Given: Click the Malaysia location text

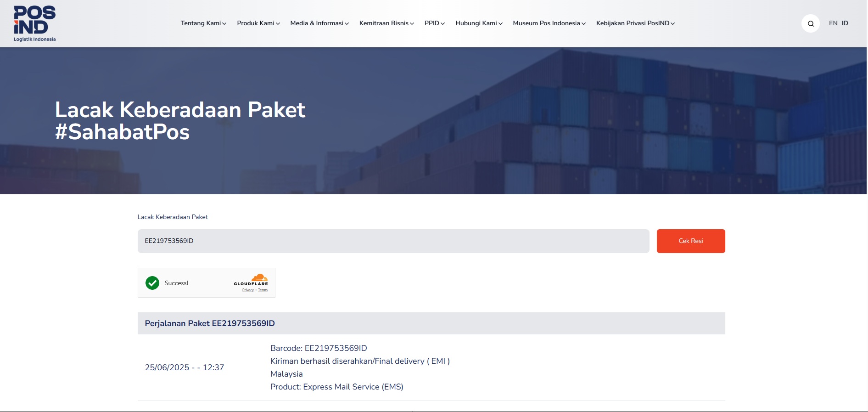Looking at the screenshot, I should click(286, 374).
